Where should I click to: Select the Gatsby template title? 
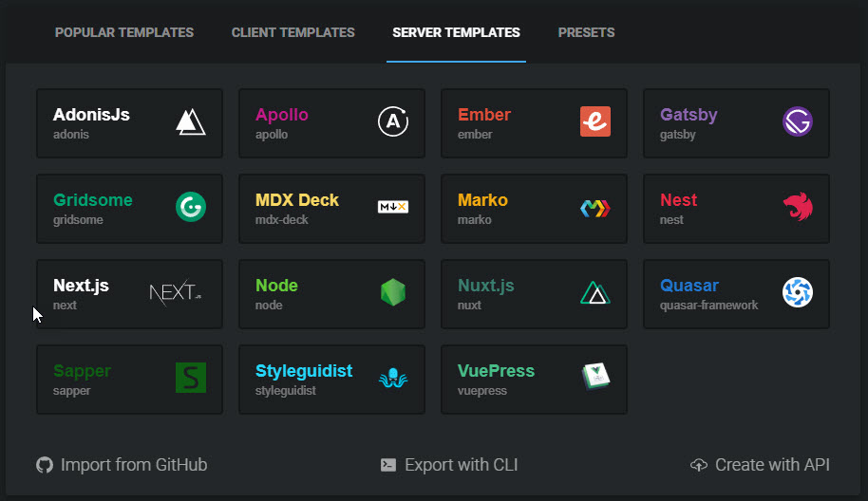[689, 115]
